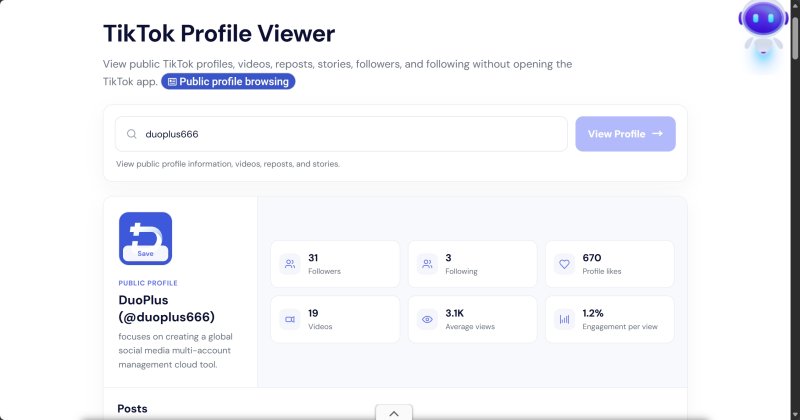This screenshot has height=420, width=800.
Task: Click the Following people icon
Action: 427,264
